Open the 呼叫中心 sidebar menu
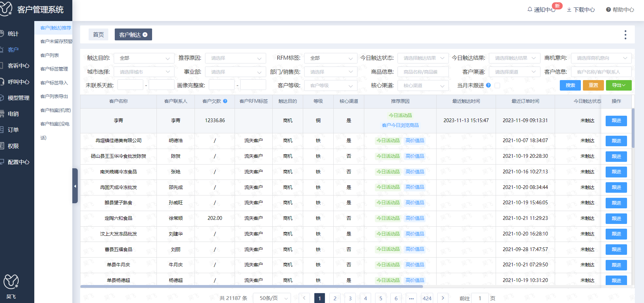 tap(19, 82)
